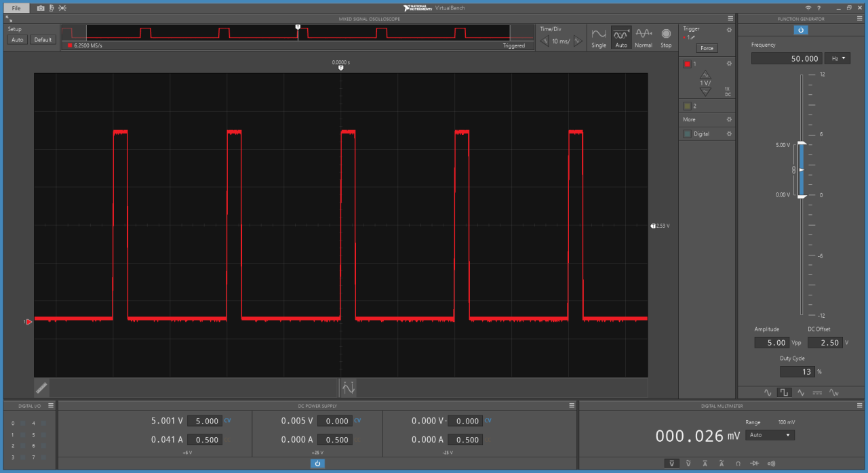Viewport: 868px width, 473px height.
Task: Select the sine waveform icon in function generator
Action: [x=768, y=392]
